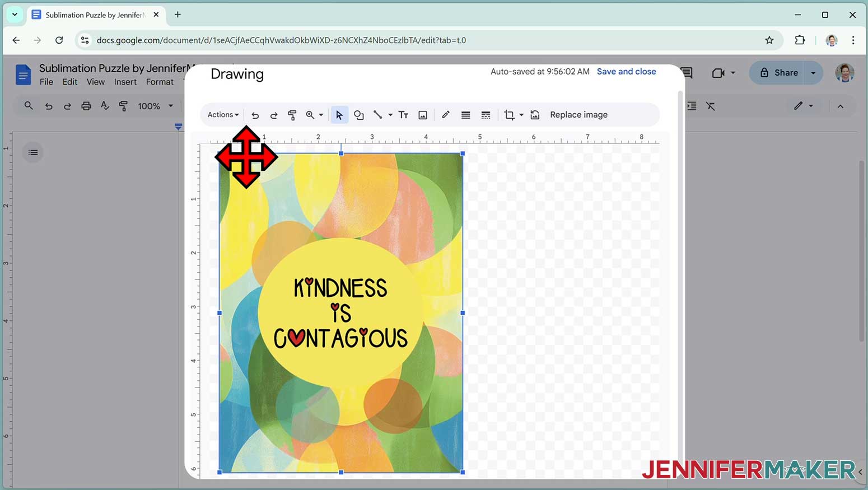Open the Shape tool
The width and height of the screenshot is (868, 490).
359,115
